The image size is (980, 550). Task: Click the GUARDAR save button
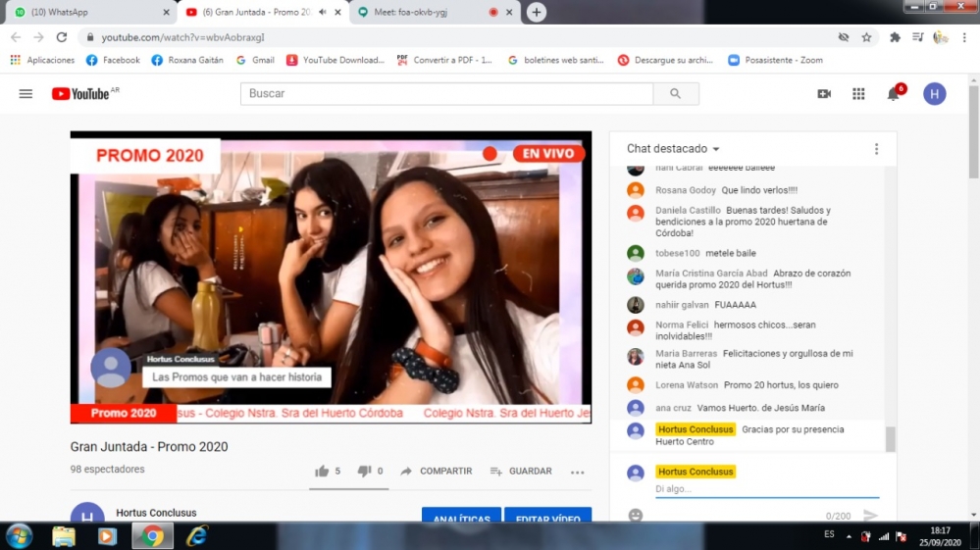[521, 472]
